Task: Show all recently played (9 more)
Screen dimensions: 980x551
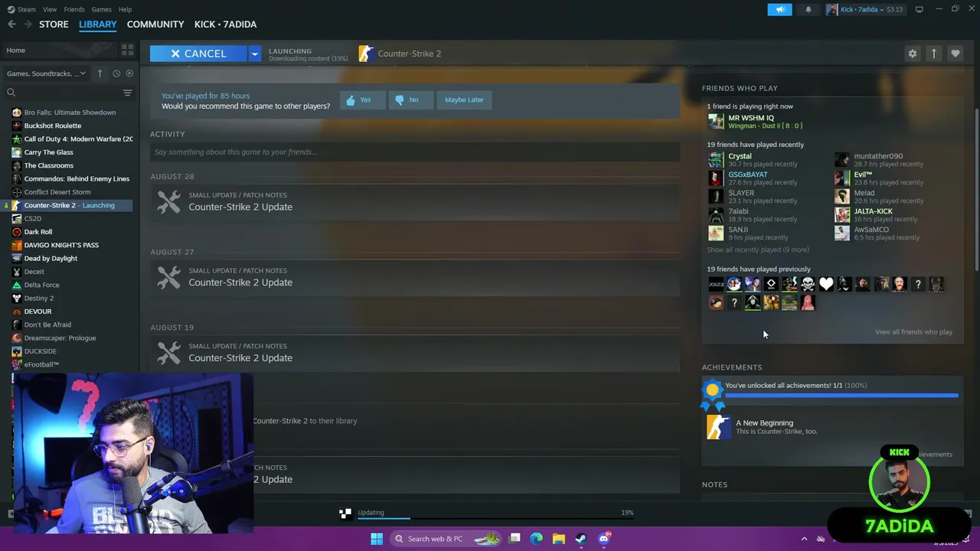Action: [757, 249]
